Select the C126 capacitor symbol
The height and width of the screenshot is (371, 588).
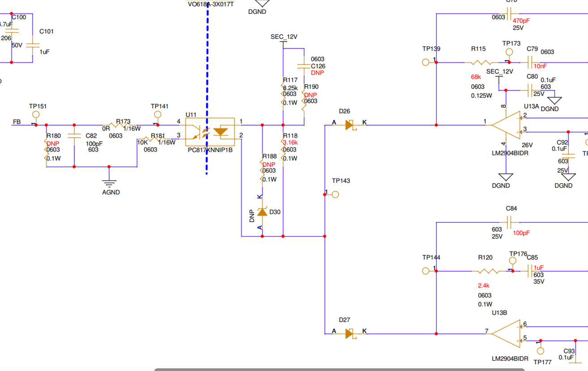coord(304,66)
